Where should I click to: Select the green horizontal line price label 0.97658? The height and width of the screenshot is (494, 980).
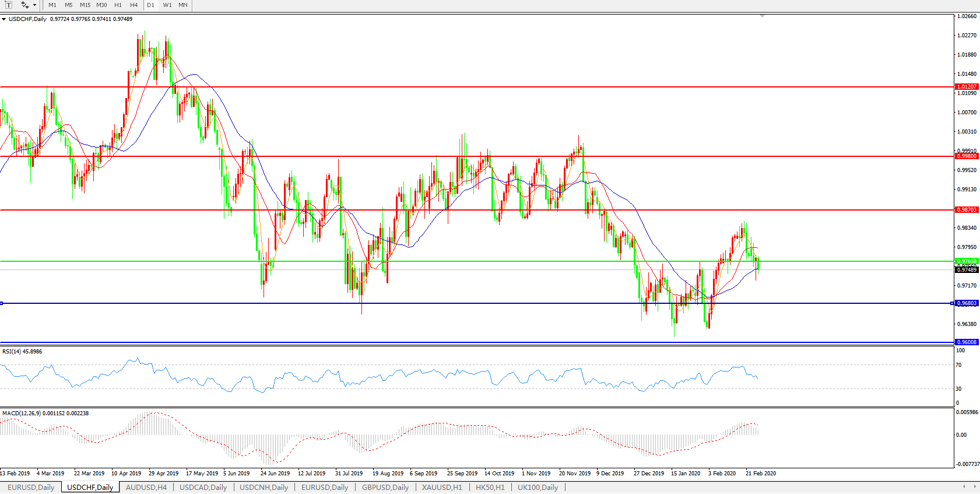click(967, 261)
